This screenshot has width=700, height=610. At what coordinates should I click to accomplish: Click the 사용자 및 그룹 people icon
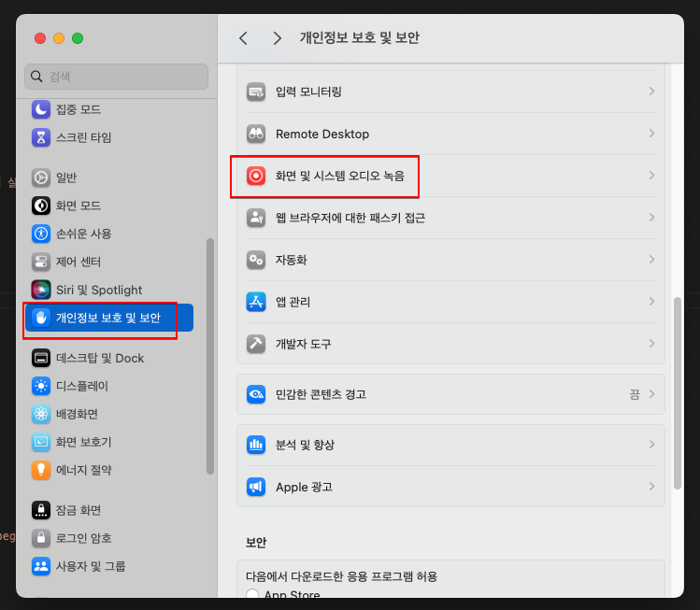41,567
